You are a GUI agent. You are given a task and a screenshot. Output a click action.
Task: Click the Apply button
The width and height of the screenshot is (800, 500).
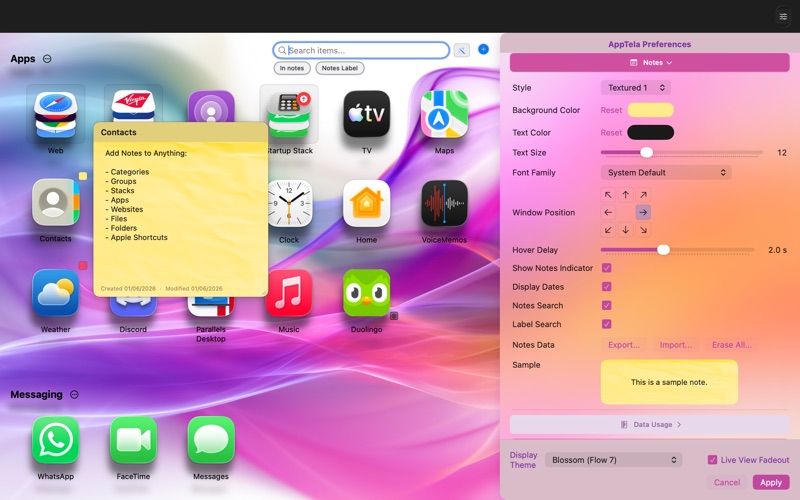771,482
